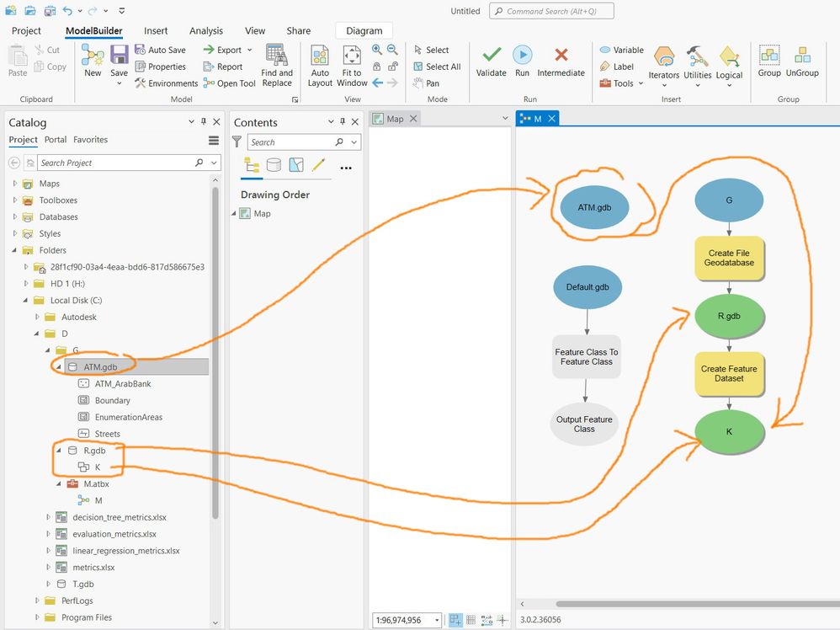Screen dimensions: 840x630
Task: Show List By Drawing Order
Action: pyautogui.click(x=252, y=164)
